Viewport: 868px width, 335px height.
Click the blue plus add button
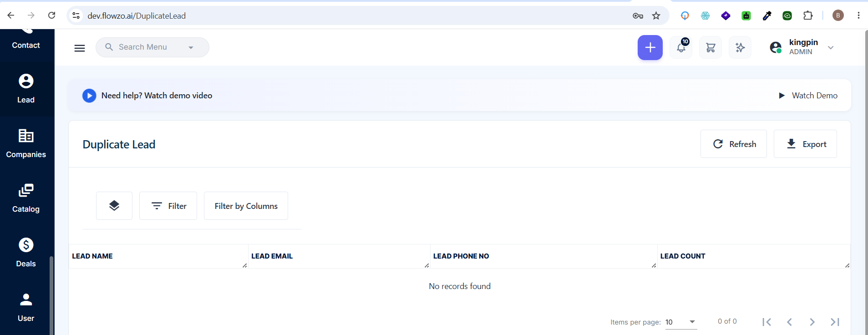point(650,47)
